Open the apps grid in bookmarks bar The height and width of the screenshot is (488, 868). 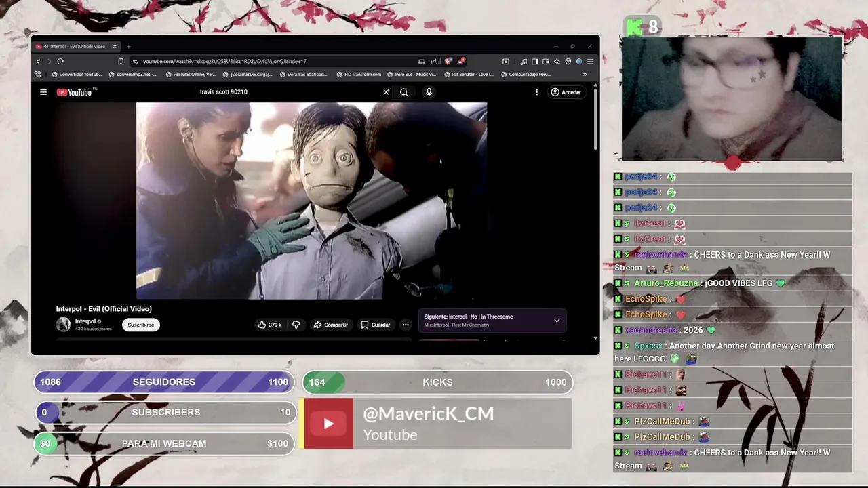tap(37, 75)
